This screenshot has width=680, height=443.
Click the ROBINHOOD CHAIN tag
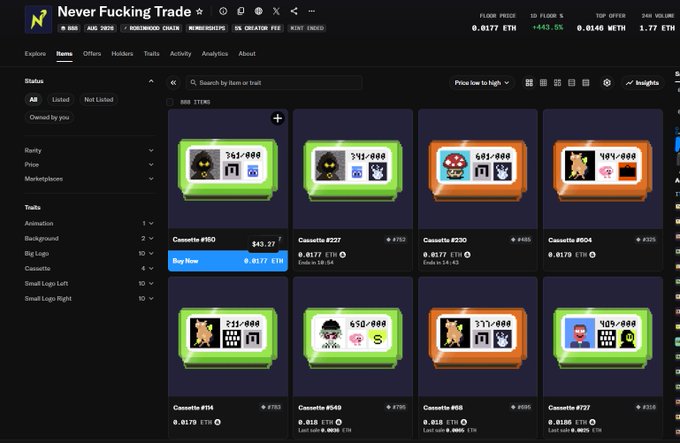(x=152, y=28)
